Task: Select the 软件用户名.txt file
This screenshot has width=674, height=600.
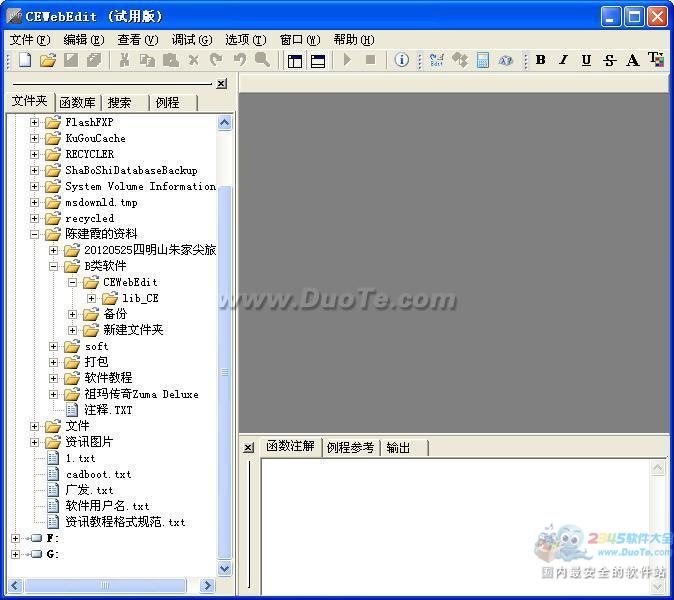Action: coord(107,506)
